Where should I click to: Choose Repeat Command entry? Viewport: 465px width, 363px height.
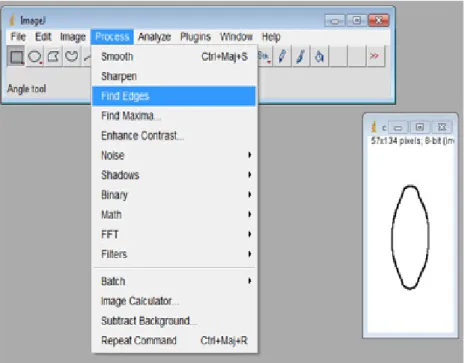click(x=174, y=341)
